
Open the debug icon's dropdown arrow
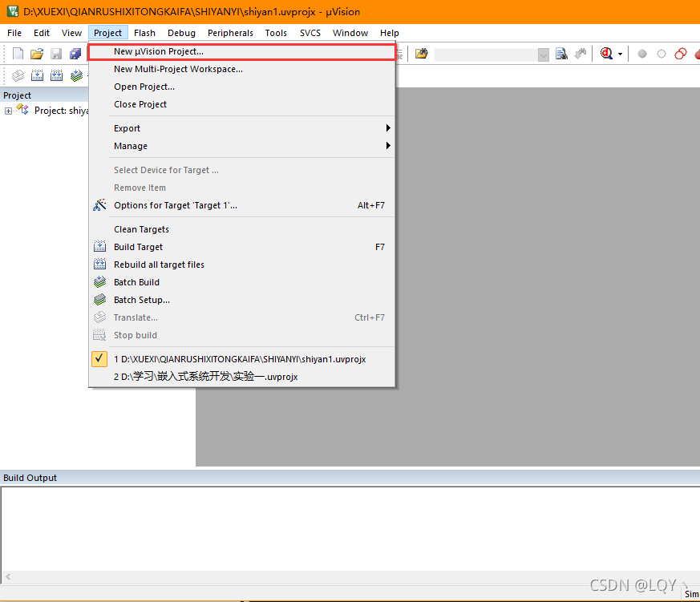point(620,55)
